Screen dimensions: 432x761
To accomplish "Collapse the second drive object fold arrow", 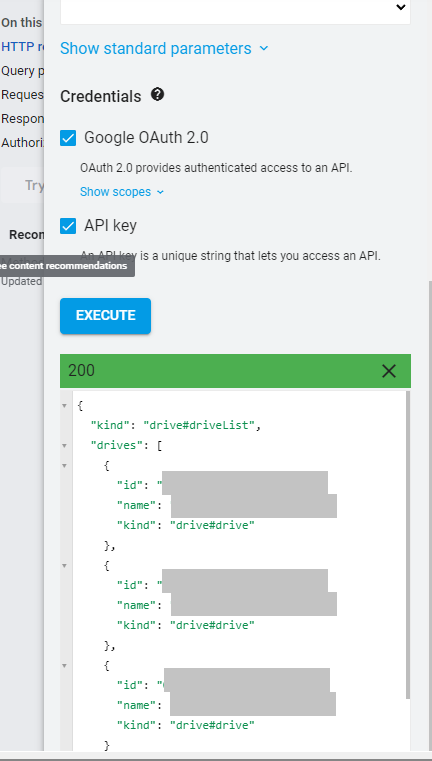I will pos(65,566).
